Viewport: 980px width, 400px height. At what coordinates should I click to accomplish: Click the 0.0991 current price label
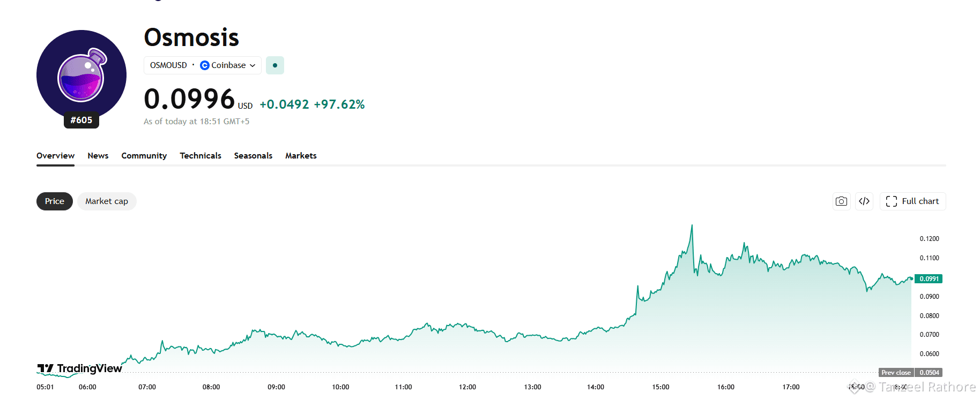929,279
